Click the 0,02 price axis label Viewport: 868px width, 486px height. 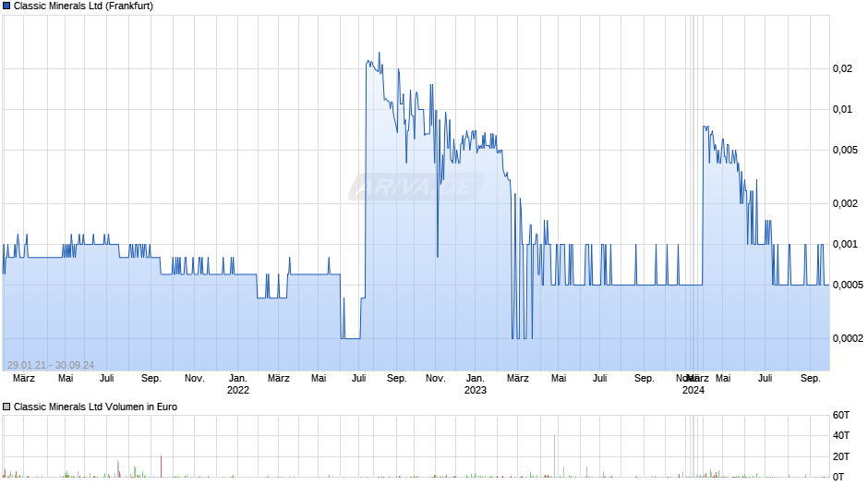842,68
